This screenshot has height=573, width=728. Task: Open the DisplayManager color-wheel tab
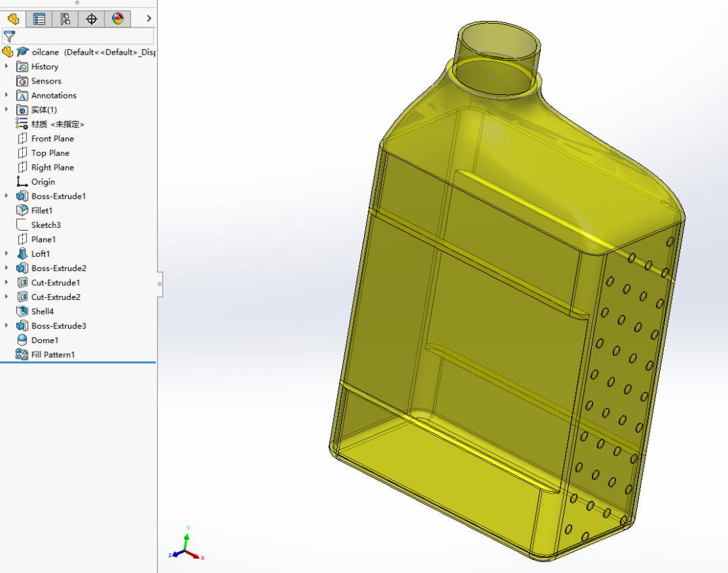pos(118,19)
